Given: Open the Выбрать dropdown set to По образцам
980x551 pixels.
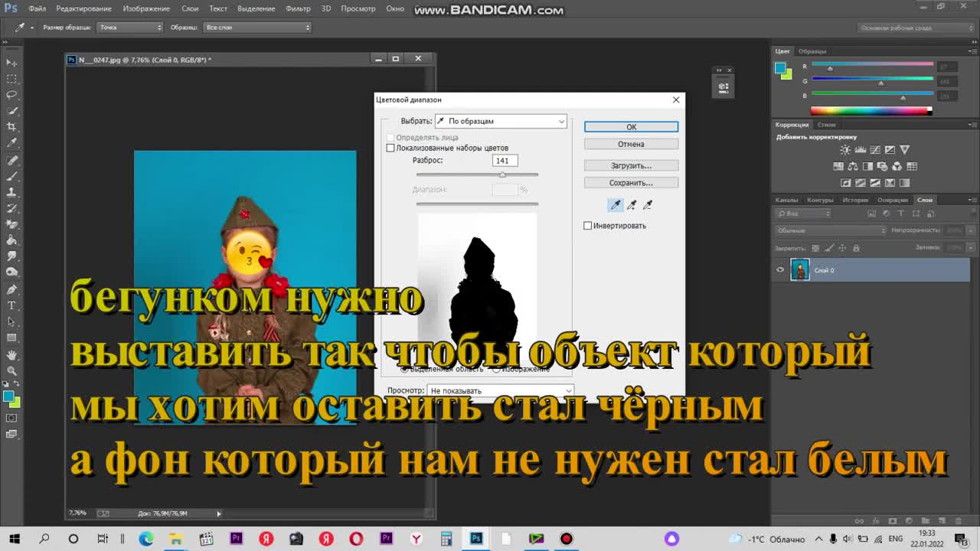Looking at the screenshot, I should 501,121.
